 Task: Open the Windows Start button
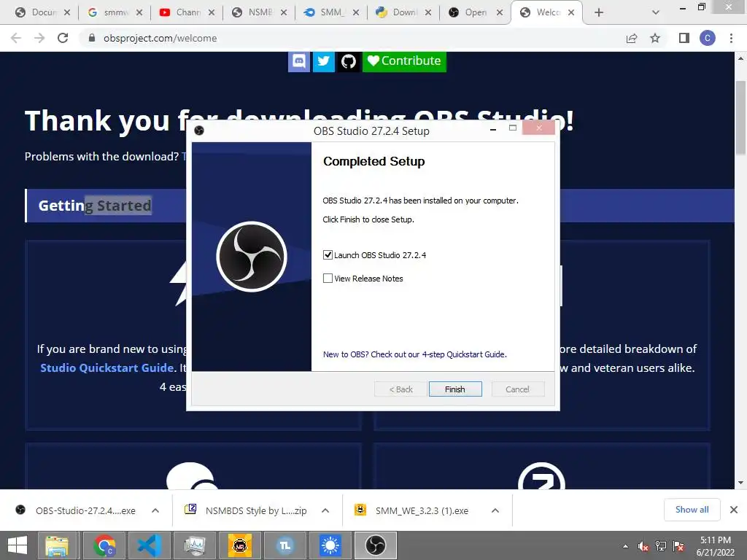click(x=18, y=545)
